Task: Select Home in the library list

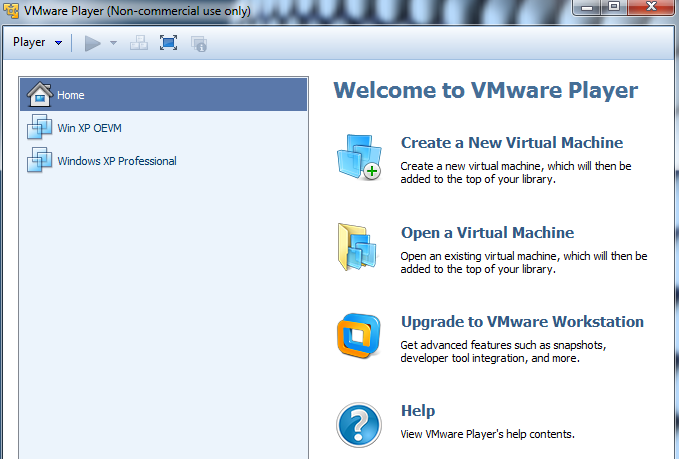Action: point(164,94)
